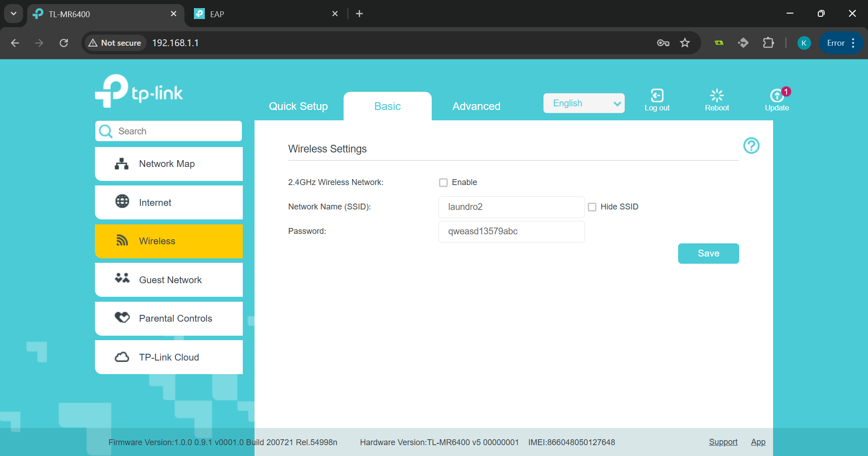
Task: Switch to the Quick Setup tab
Action: 298,106
